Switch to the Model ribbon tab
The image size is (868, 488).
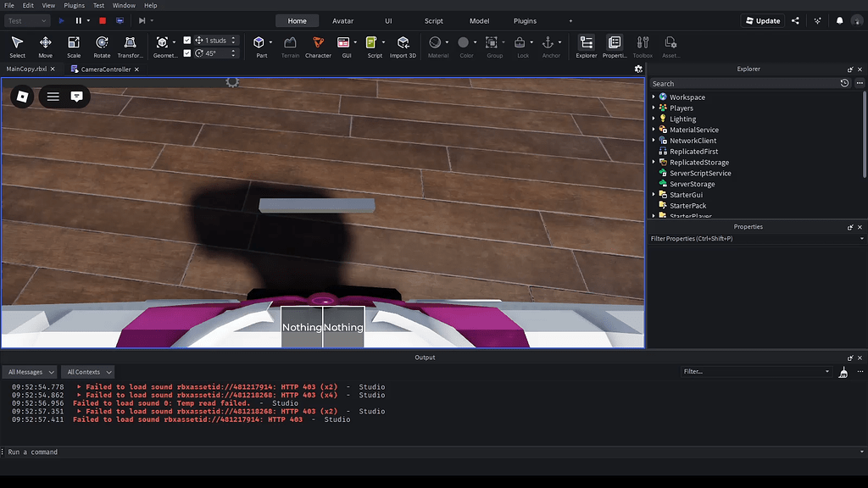point(479,21)
